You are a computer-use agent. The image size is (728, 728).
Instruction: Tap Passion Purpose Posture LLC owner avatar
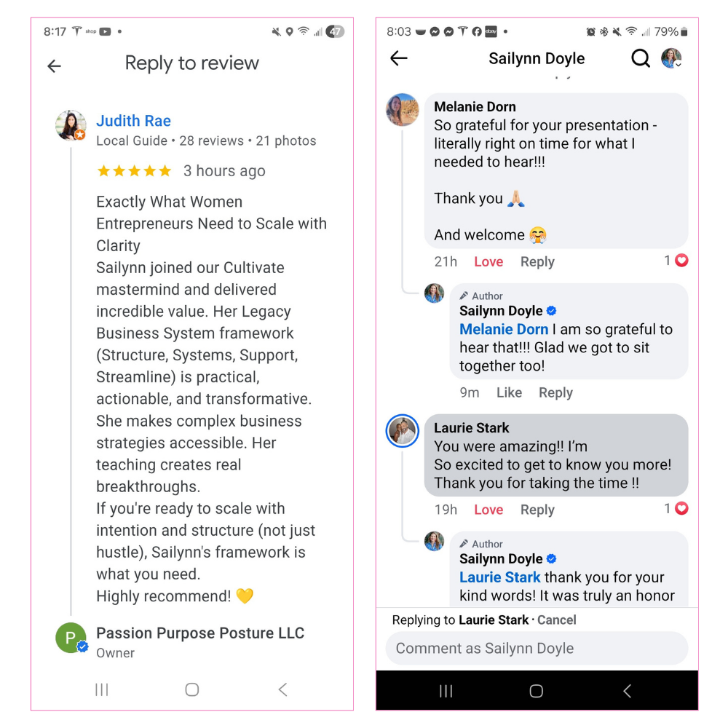71,638
